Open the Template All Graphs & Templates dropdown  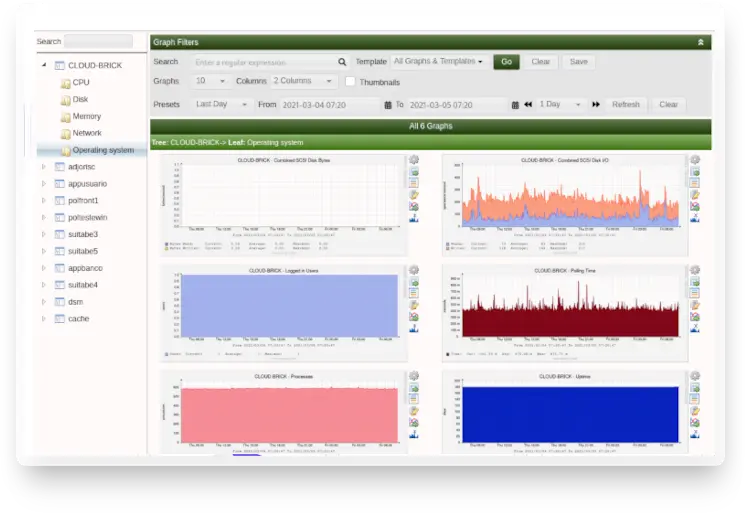coord(438,61)
